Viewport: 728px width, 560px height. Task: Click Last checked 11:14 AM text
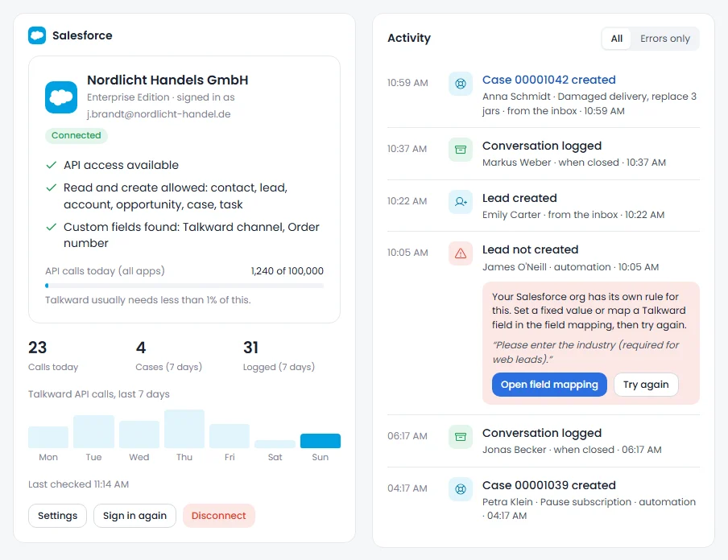coord(78,484)
